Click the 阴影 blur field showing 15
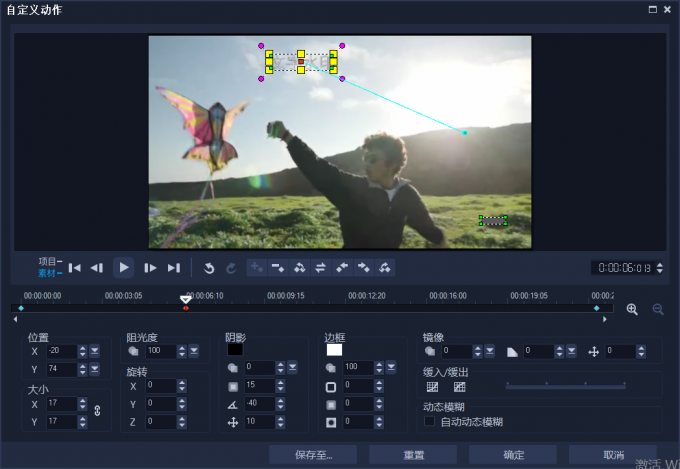 point(260,385)
